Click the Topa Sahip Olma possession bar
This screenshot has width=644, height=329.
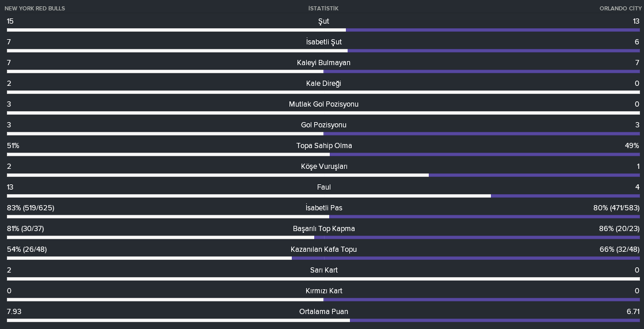323,154
